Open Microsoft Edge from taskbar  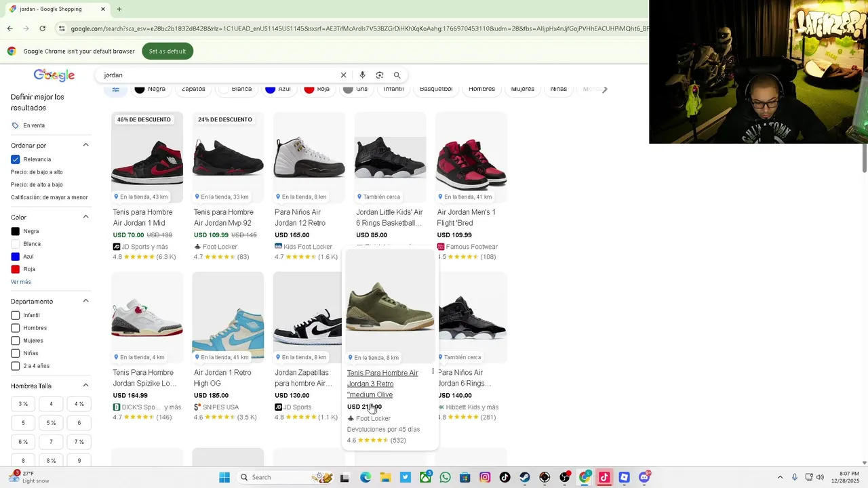[366, 477]
